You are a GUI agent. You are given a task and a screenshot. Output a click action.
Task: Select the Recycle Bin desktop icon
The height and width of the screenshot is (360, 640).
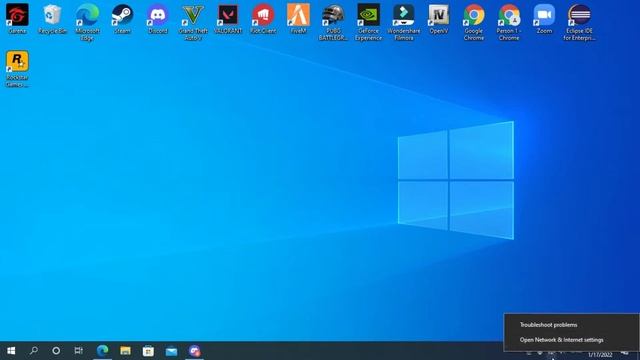(x=52, y=18)
